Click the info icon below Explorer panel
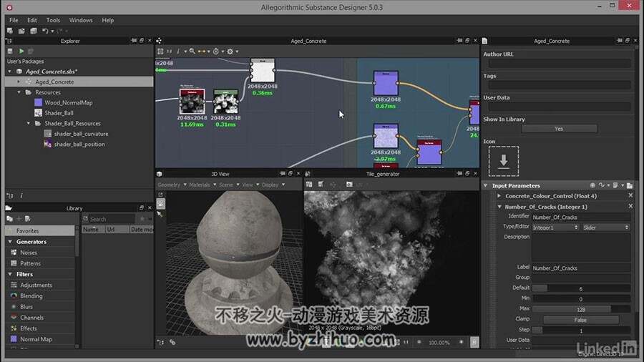The width and height of the screenshot is (644, 362). (21, 196)
